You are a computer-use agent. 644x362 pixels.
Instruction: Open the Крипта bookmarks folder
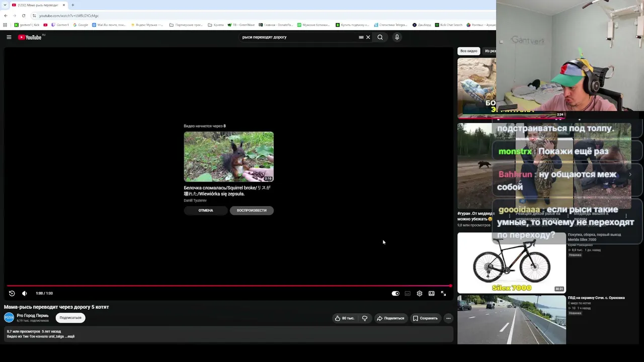[x=215, y=25]
